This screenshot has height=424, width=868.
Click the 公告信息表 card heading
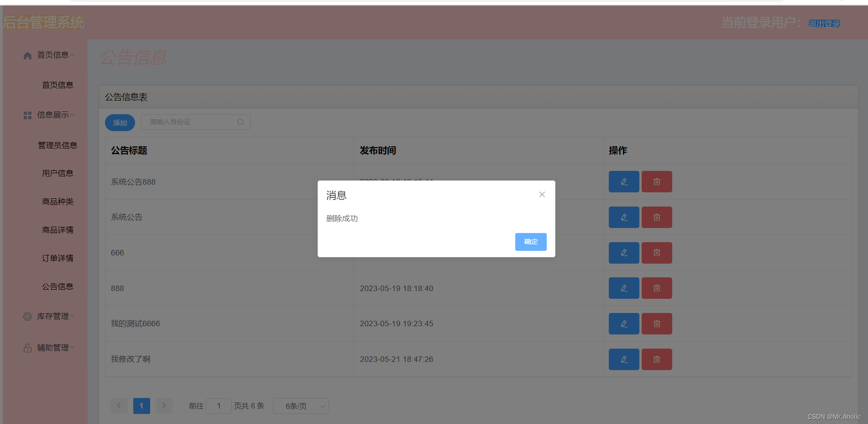126,97
